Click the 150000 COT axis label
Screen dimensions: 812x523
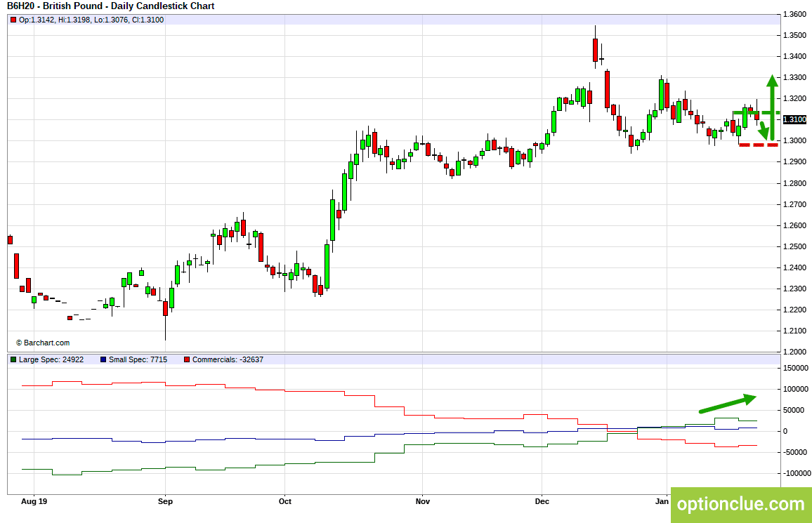tap(796, 369)
